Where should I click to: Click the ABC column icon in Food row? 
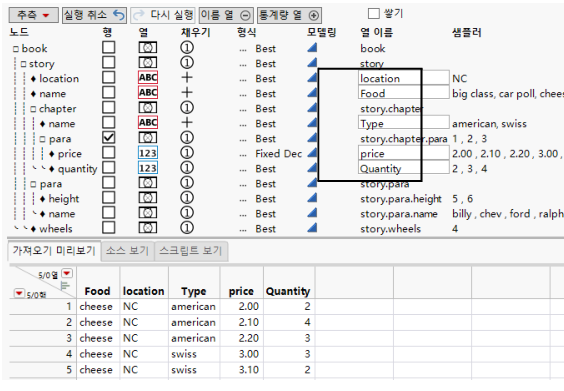[x=148, y=93]
